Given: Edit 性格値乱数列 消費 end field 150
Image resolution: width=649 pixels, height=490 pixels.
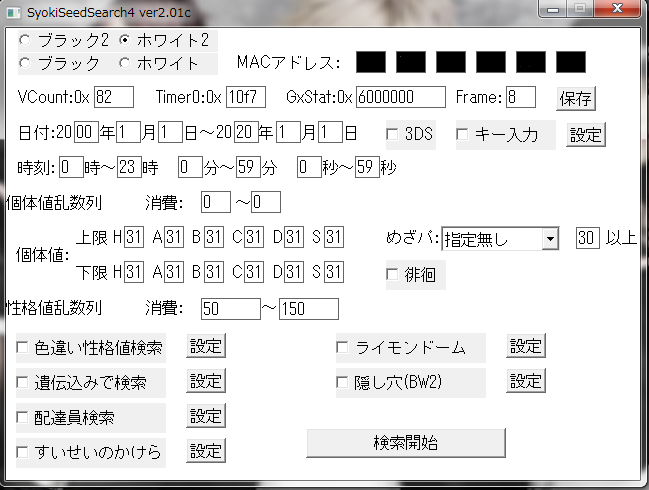Looking at the screenshot, I should [x=309, y=309].
